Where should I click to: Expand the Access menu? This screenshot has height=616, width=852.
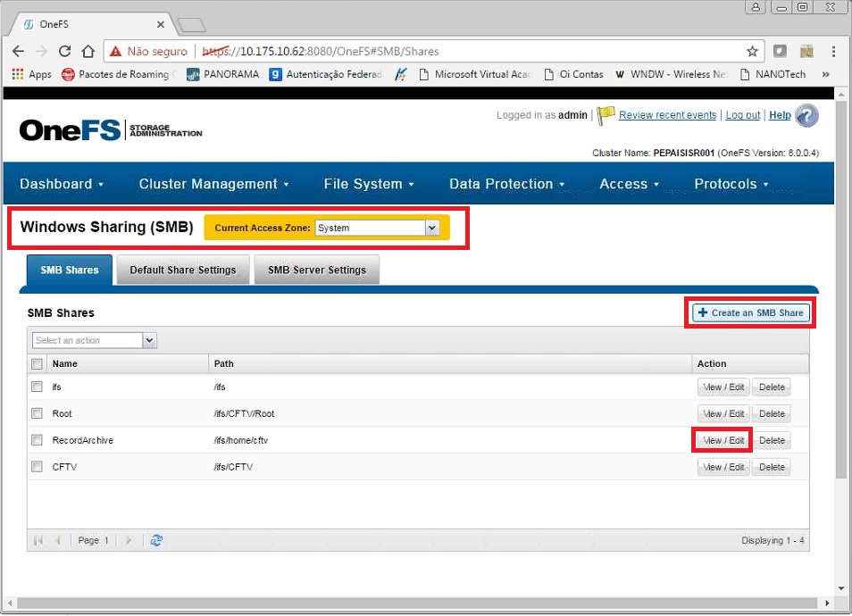(x=630, y=184)
